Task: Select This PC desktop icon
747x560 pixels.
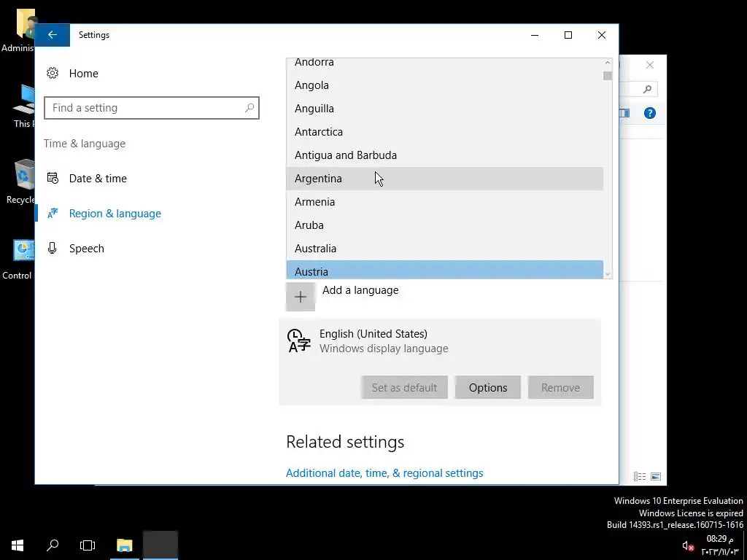Action: point(24,106)
